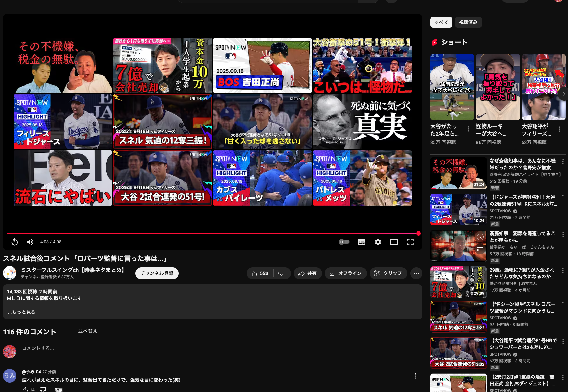This screenshot has width=568, height=392.
Task: Select the すべて filter chip
Action: [x=441, y=22]
